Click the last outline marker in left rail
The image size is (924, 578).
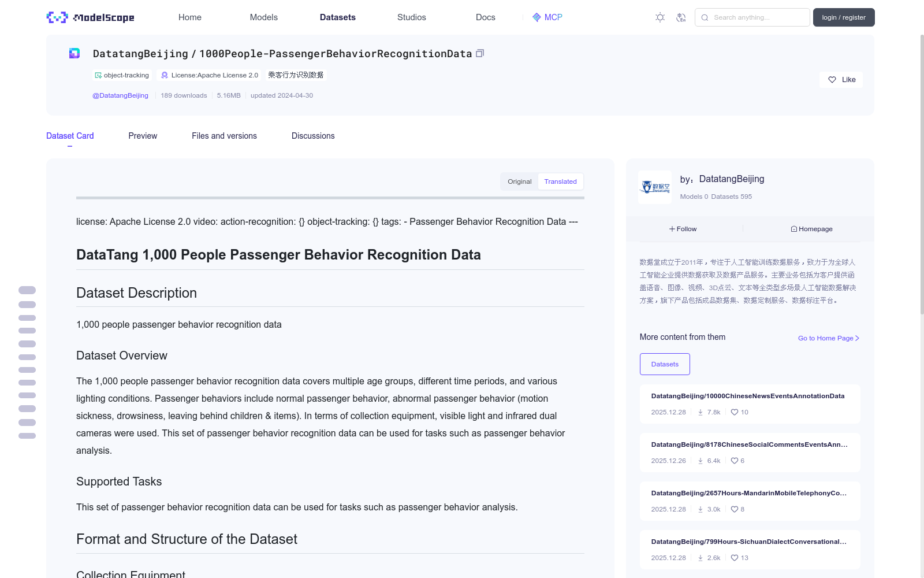pos(27,436)
